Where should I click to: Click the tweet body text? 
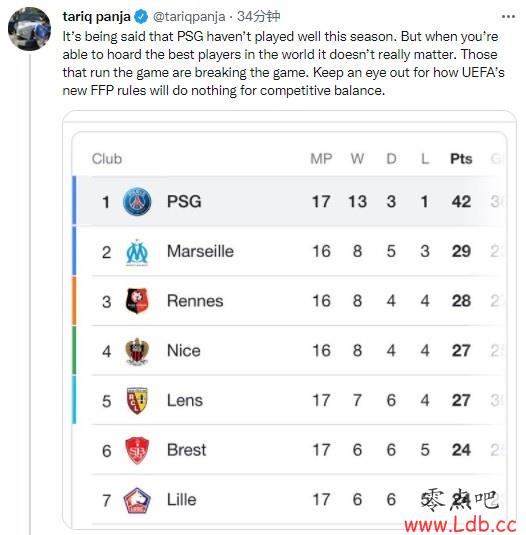(x=283, y=63)
